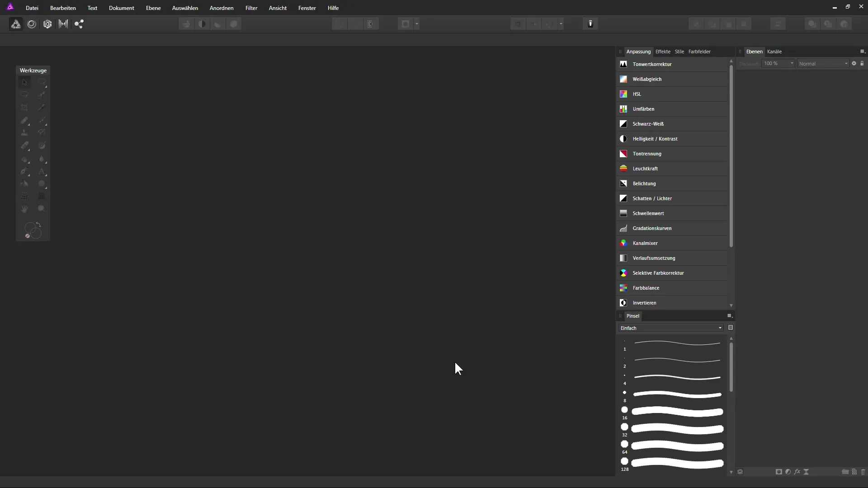
Task: Add a Gradationskurven adjustment
Action: (672, 228)
